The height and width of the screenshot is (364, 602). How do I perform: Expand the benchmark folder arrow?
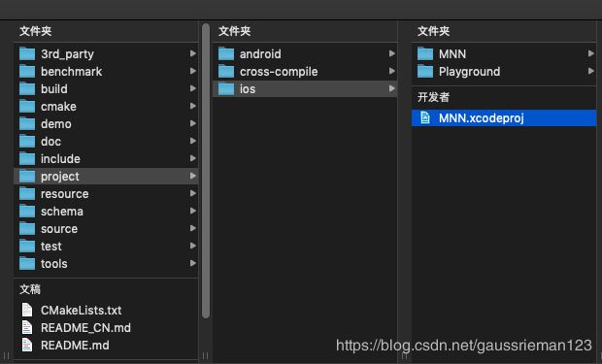click(193, 71)
